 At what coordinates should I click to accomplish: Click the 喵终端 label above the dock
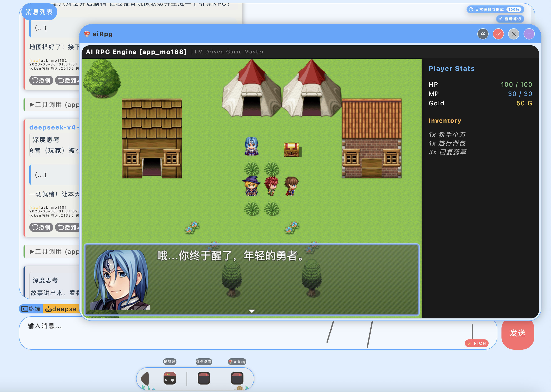coord(170,362)
